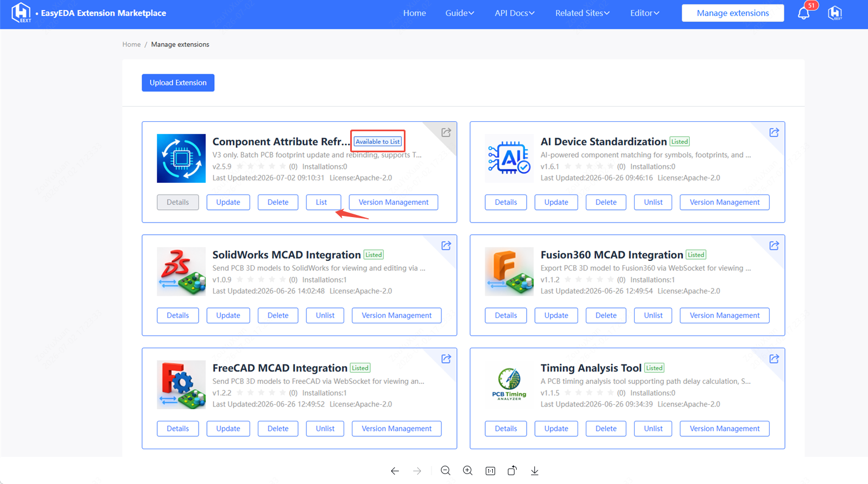The image size is (868, 484).
Task: Click the 'Timing Analysis Tool' title
Action: coord(591,368)
